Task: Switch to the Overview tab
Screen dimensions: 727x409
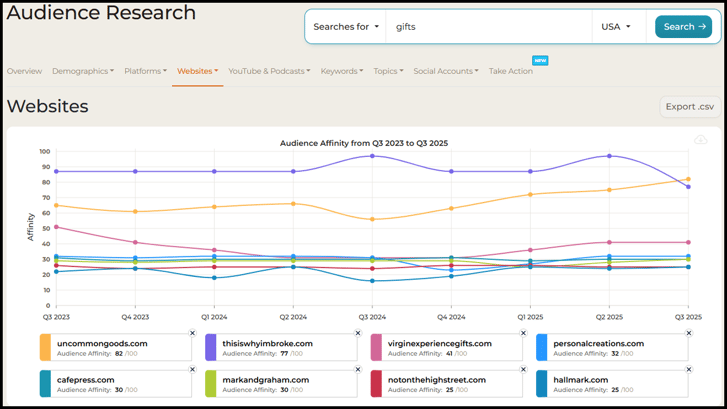Action: coord(24,71)
